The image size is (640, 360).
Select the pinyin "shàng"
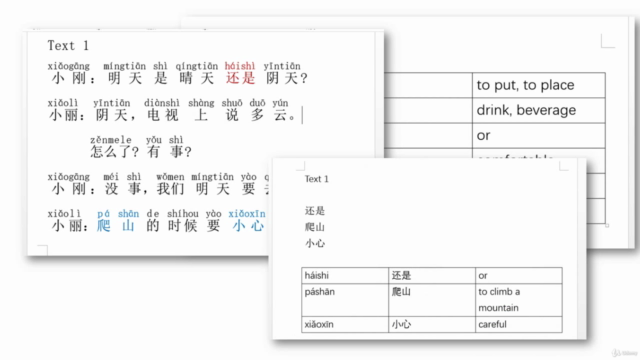(201, 103)
